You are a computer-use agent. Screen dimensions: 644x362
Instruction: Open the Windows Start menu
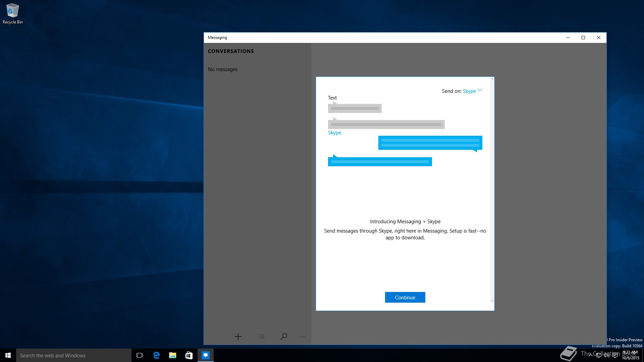click(x=8, y=355)
